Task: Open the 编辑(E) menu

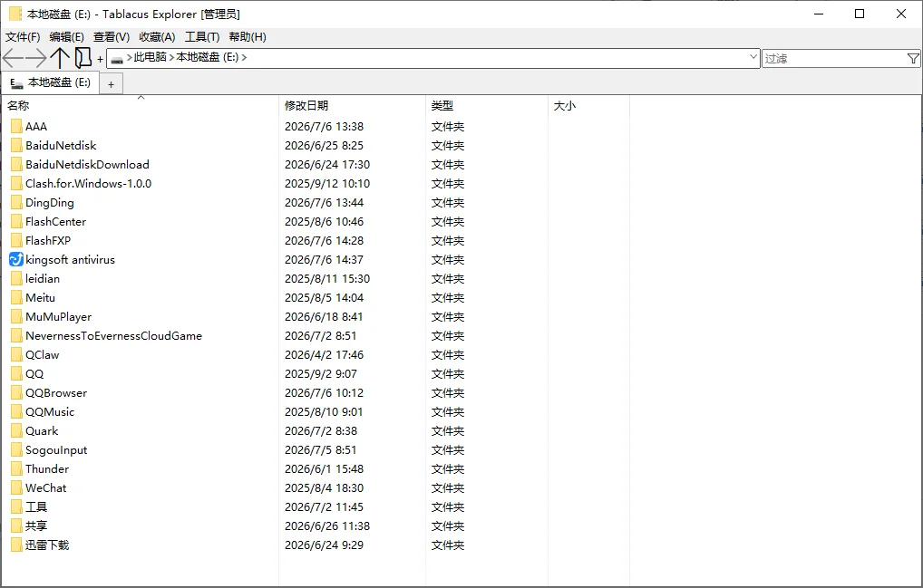Action: 66,37
